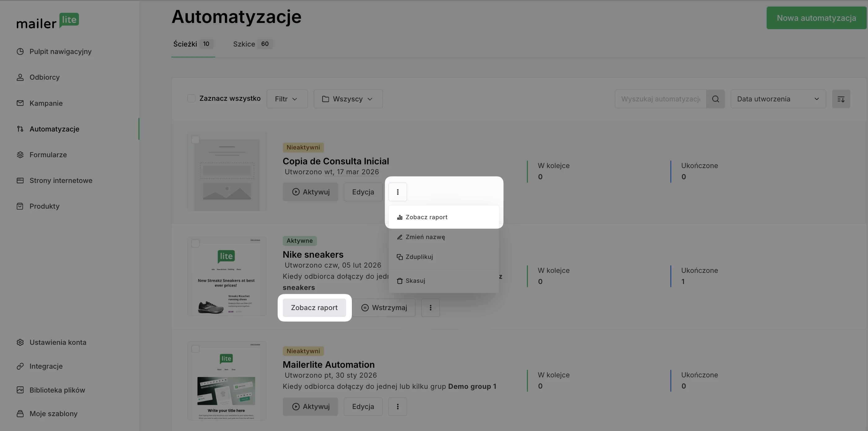Open three-dot menu for Mailerlite Automation
Viewport: 868px width, 431px height.
click(x=398, y=407)
